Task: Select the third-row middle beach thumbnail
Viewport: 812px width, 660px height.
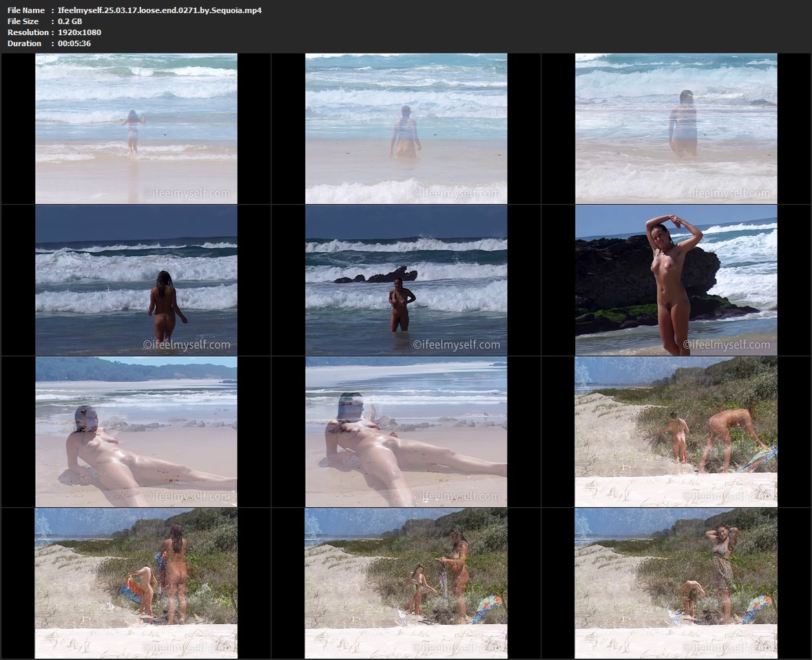Action: click(406, 431)
